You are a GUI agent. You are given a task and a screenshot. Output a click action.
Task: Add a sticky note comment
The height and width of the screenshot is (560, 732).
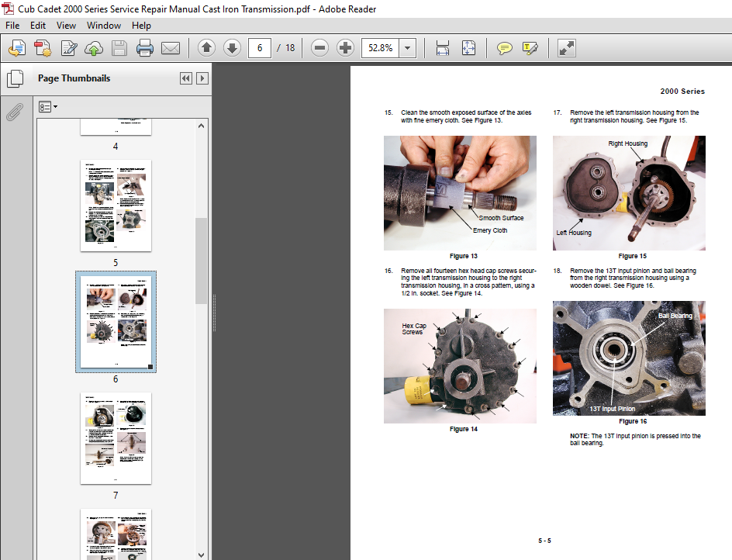point(504,47)
